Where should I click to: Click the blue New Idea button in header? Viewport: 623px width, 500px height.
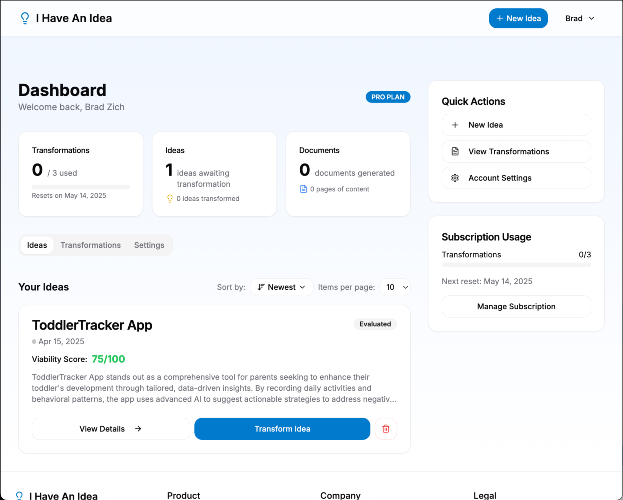(x=518, y=18)
